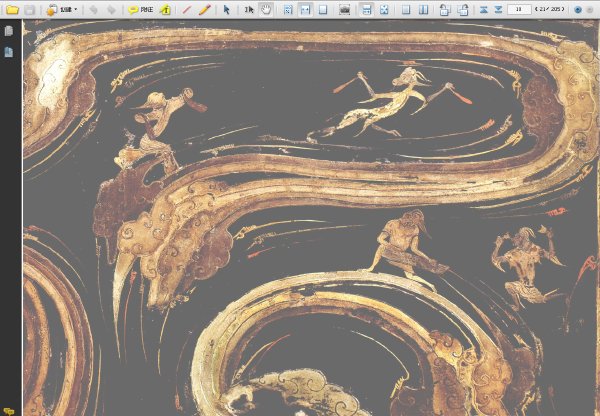
Task: Click the page counter 21 / 205 text
Action: [549, 9]
